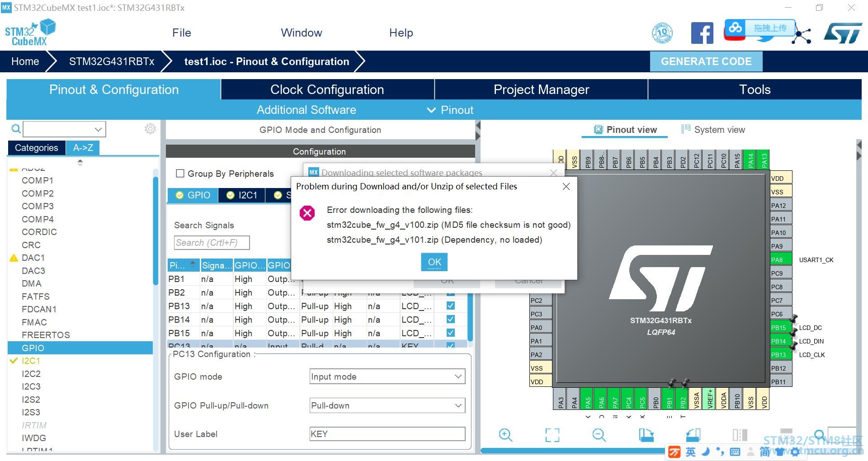Screen dimensions: 868x461
Task: Sort the table by the Pin column header
Action: [183, 265]
